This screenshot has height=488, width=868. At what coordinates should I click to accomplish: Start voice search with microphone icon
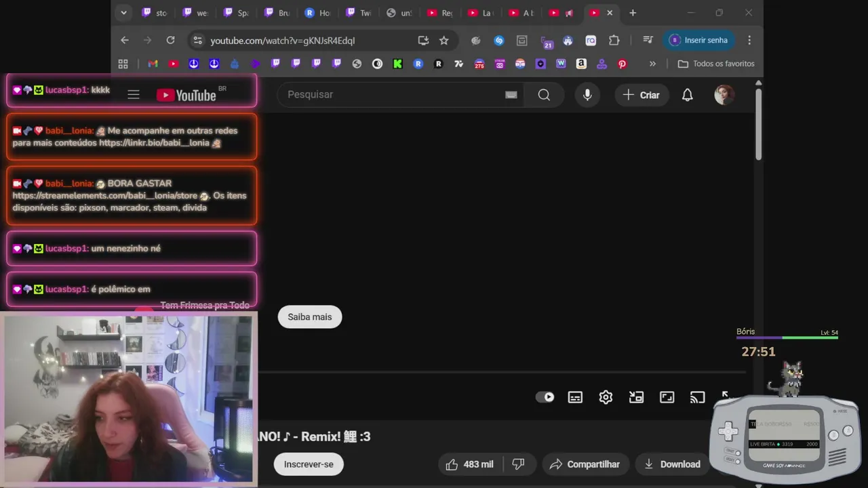coord(587,95)
